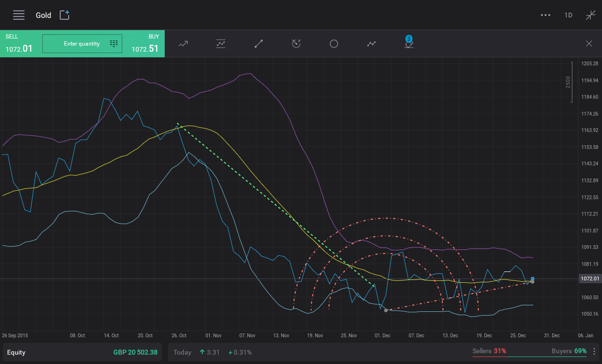Image resolution: width=602 pixels, height=364 pixels.
Task: Click the 25. Dec date label
Action: pos(518,335)
